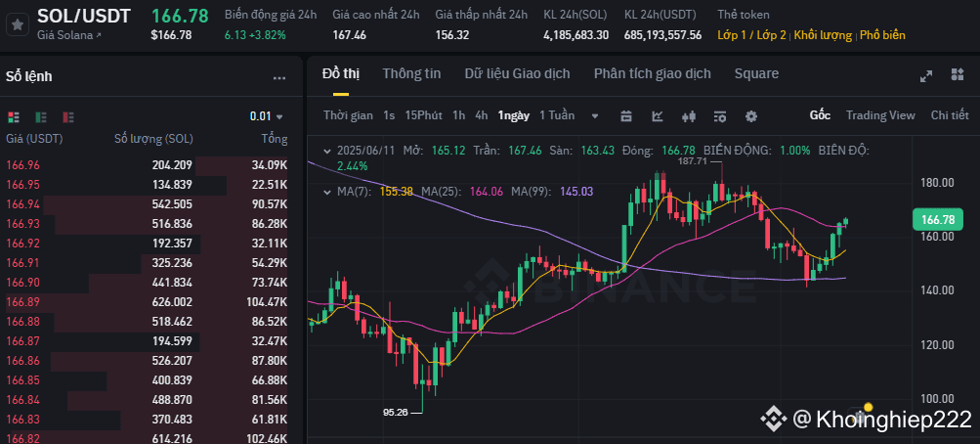Open the Giá Solana link
Image resolution: width=980 pixels, height=444 pixels.
68,35
